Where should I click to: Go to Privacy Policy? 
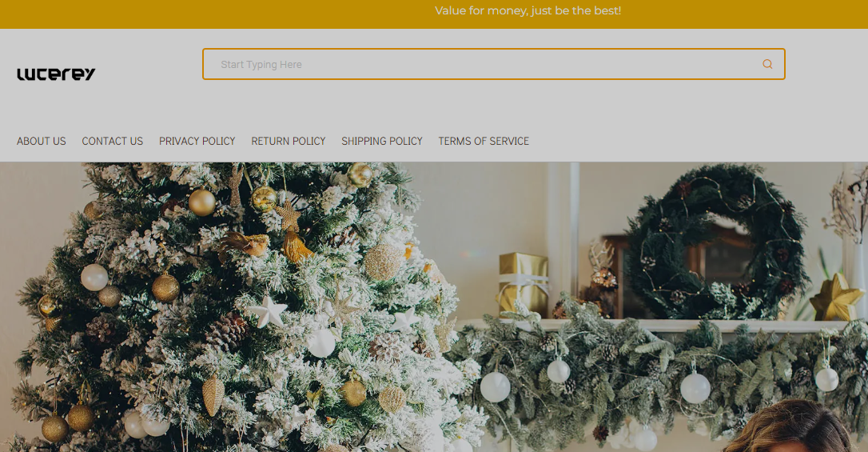[197, 142]
